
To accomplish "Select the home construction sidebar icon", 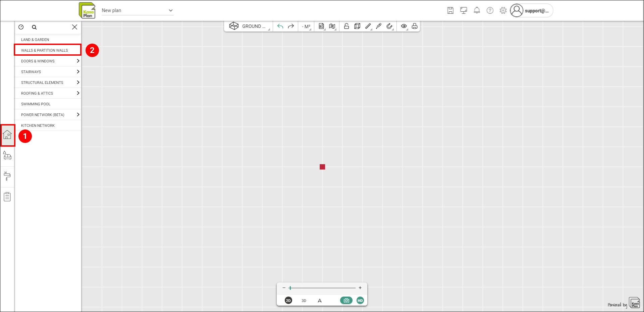I will coord(7,136).
